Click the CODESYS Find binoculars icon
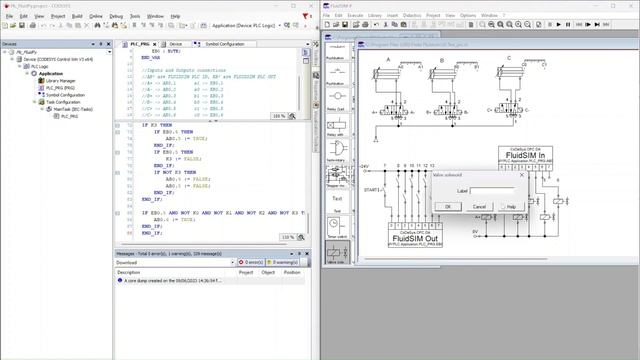The height and width of the screenshot is (360, 640). 97,26
